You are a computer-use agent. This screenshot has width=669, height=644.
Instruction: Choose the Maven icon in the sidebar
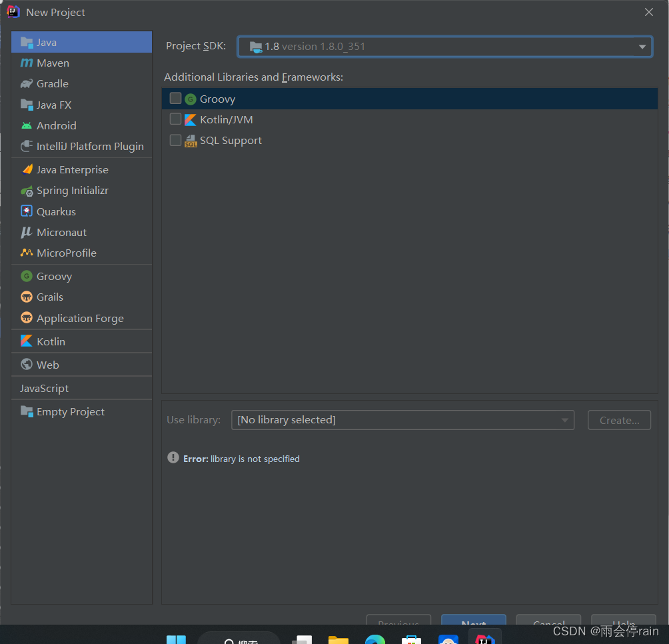(x=27, y=63)
